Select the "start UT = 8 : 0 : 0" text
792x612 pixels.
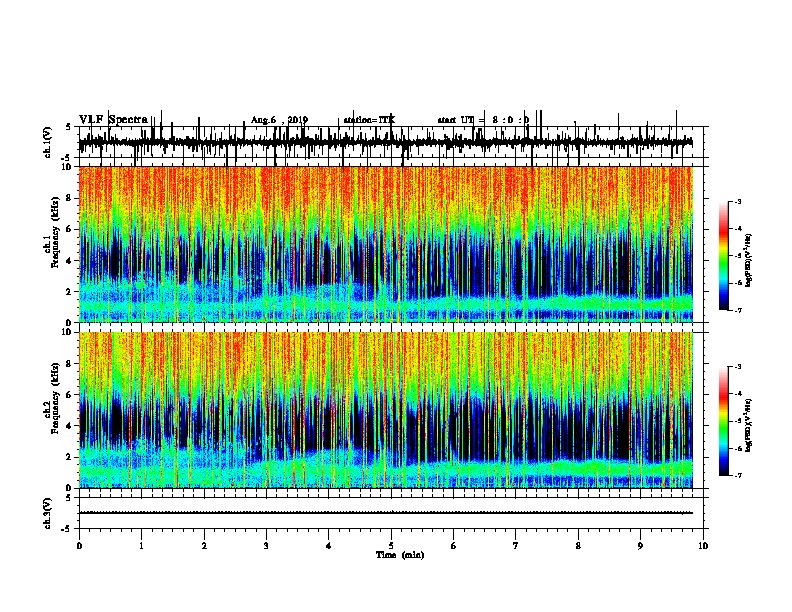coord(483,120)
